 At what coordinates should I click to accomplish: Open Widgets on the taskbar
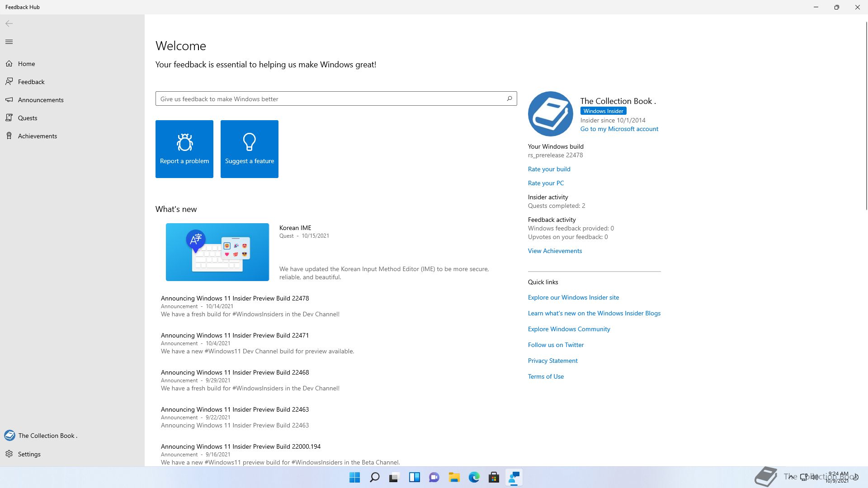pyautogui.click(x=415, y=477)
